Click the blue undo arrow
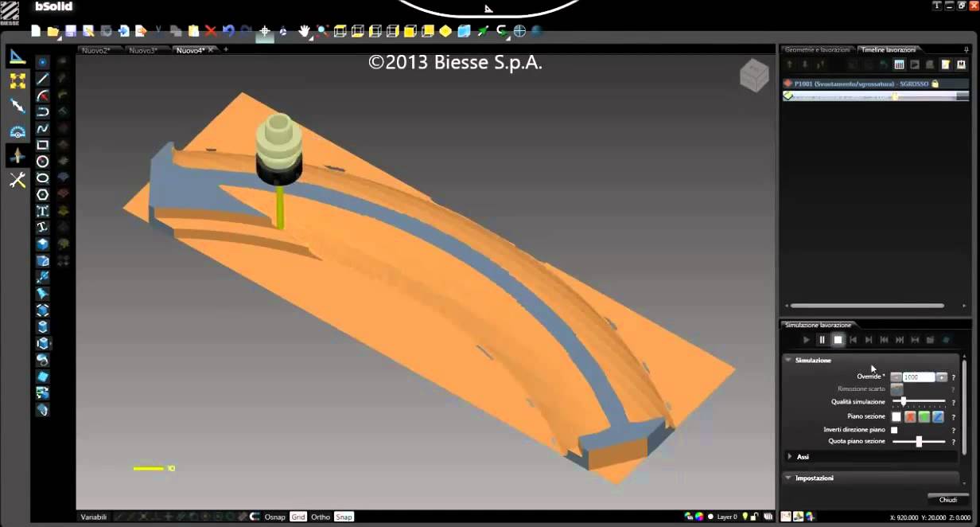980x527 pixels. click(228, 31)
